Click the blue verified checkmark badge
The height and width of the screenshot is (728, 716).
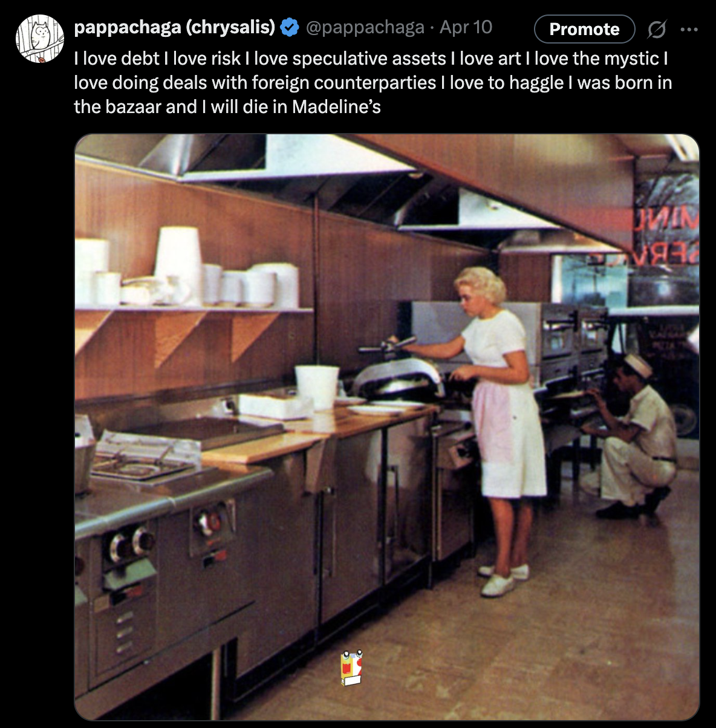pyautogui.click(x=290, y=27)
